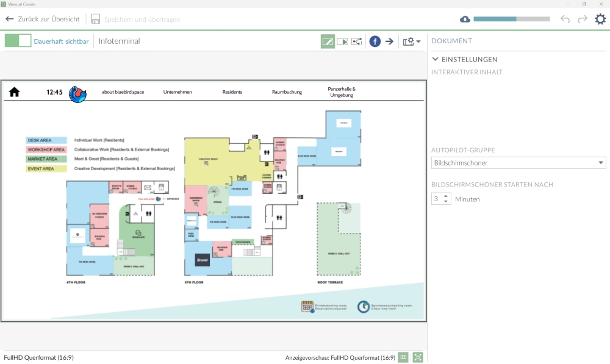
Task: Switch to the preview playback mode icon
Action: tap(342, 41)
